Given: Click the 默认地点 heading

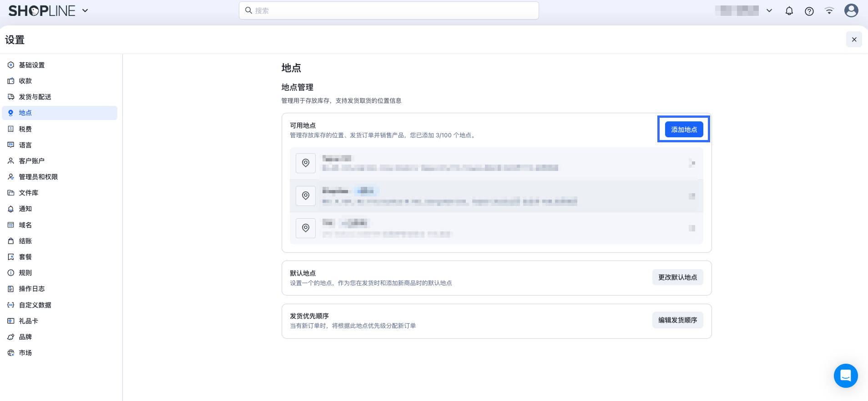Looking at the screenshot, I should click(303, 273).
